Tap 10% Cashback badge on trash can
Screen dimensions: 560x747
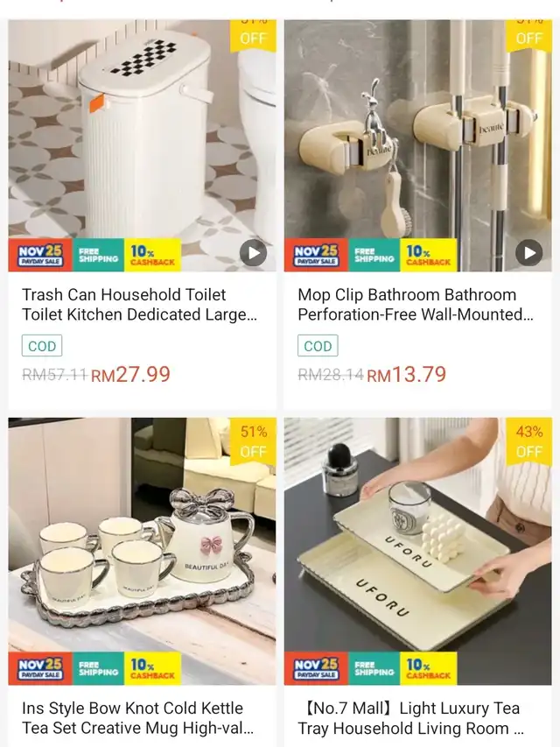click(x=152, y=255)
